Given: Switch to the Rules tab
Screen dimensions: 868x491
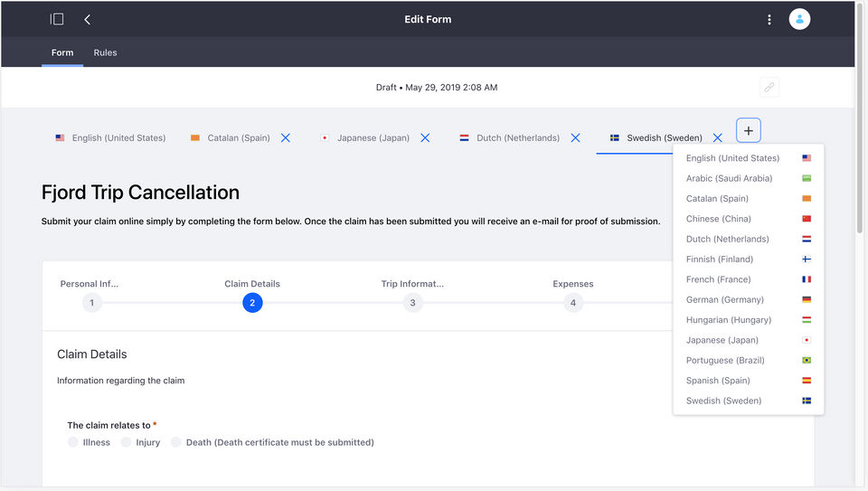Looking at the screenshot, I should (105, 52).
